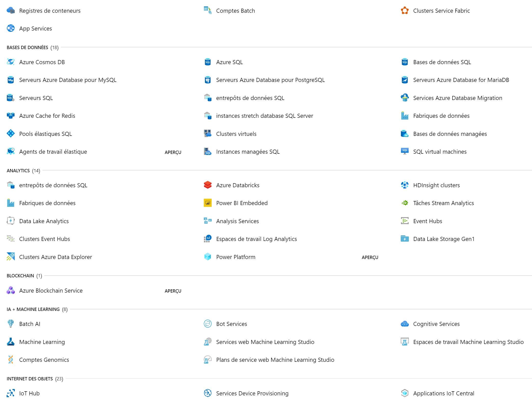Viewport: 532px width, 402px height.
Task: Open Services Device Provisioning
Action: [252, 393]
